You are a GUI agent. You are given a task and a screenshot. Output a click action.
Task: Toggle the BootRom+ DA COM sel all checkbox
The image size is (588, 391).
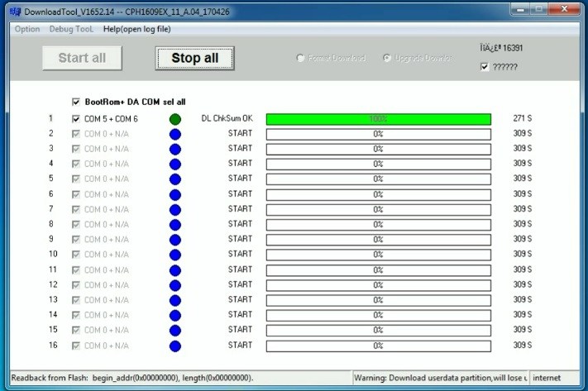point(77,102)
